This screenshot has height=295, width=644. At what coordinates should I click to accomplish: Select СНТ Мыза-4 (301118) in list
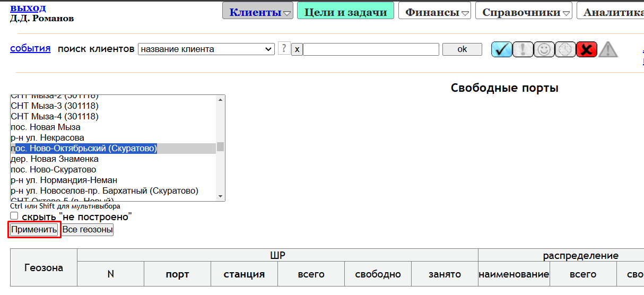click(113, 116)
